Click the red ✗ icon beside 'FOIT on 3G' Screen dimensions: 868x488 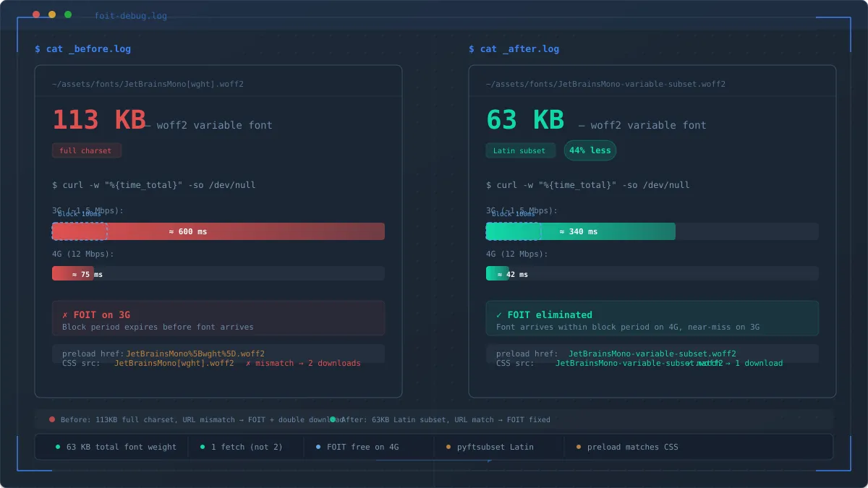[x=65, y=315]
